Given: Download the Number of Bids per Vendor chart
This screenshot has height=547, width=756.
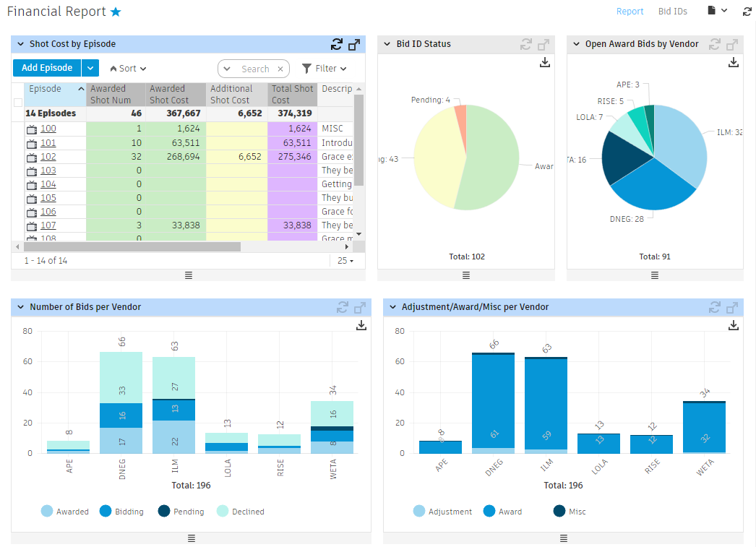Looking at the screenshot, I should [x=361, y=326].
